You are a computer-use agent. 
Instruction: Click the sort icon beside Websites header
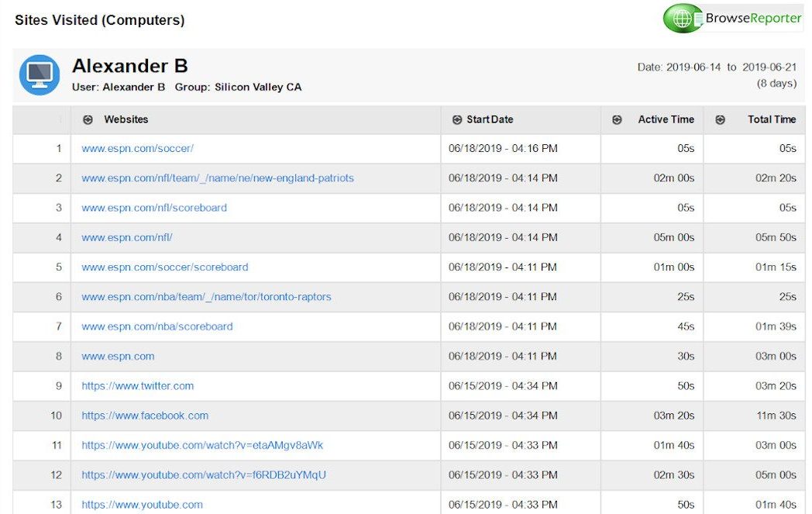[x=88, y=119]
